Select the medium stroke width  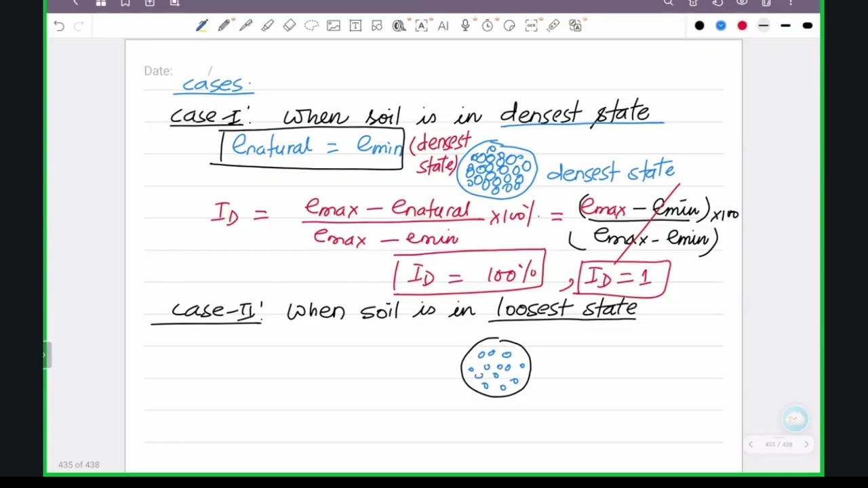click(785, 26)
